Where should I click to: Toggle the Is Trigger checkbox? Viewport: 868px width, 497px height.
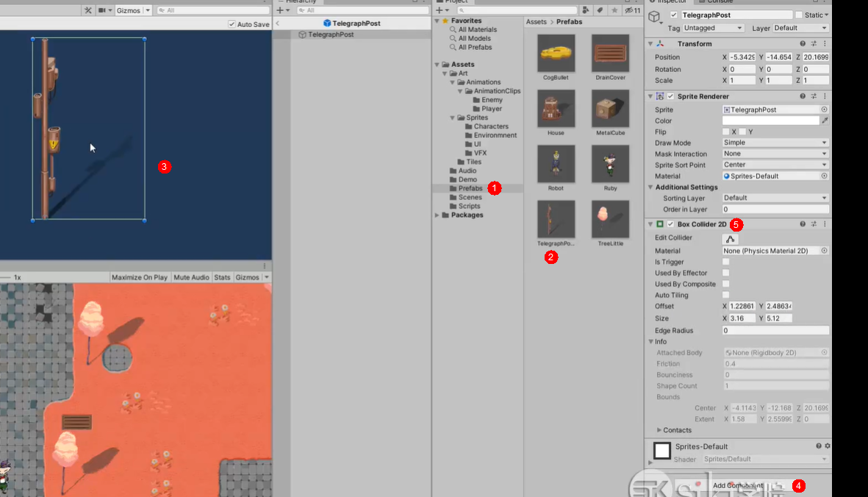tap(725, 262)
